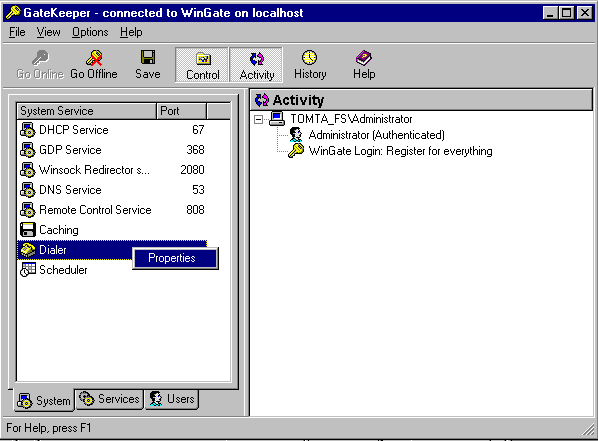Select the DHCP Service icon
598x441 pixels.
coord(27,130)
